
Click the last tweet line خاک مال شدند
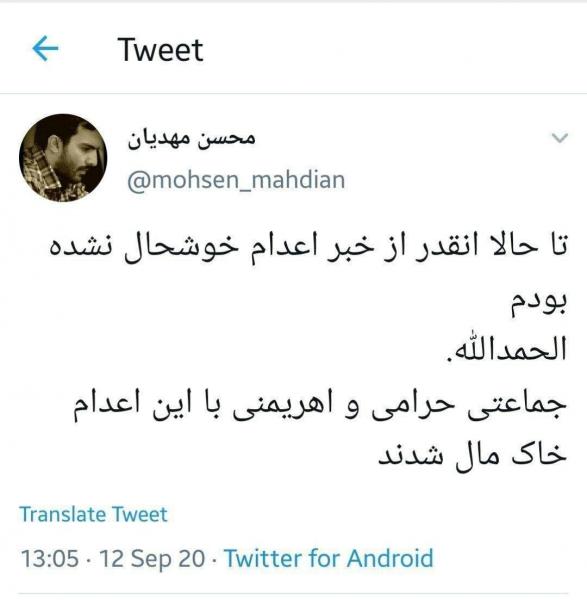pyautogui.click(x=473, y=455)
